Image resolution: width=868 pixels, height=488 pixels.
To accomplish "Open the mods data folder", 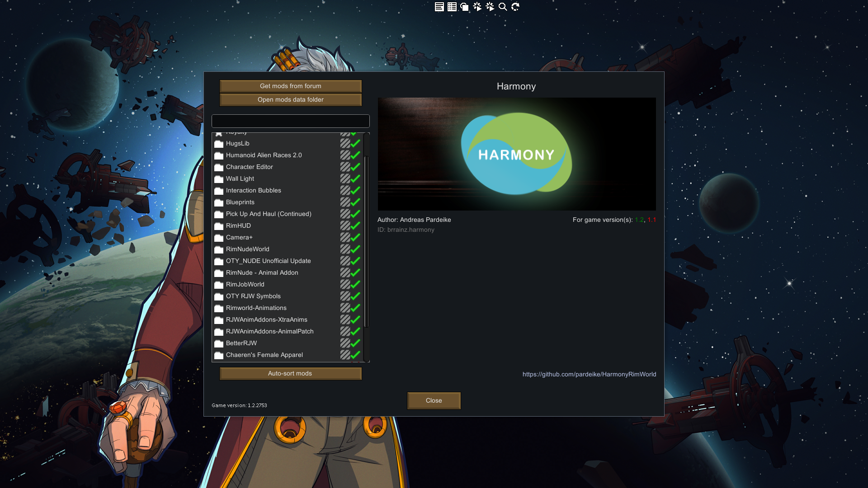I will [x=291, y=100].
